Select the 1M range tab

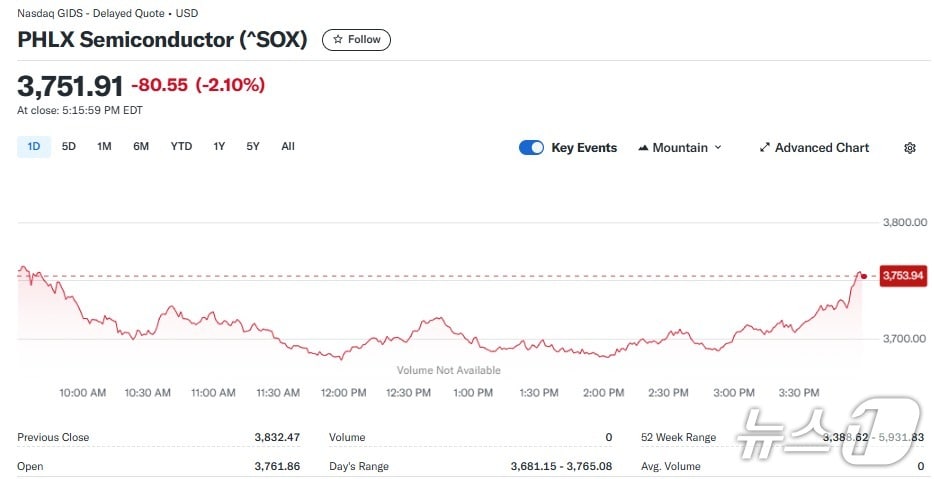[x=104, y=147]
